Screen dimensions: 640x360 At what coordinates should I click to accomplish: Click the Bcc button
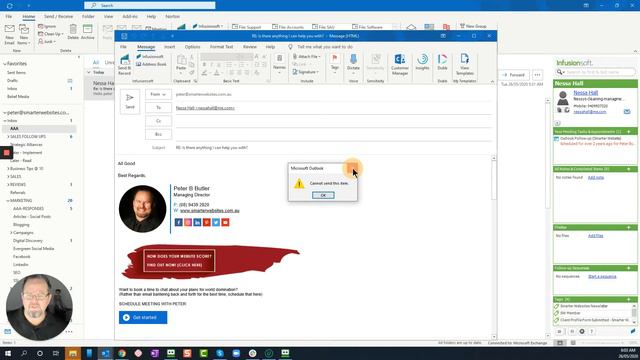point(158,134)
